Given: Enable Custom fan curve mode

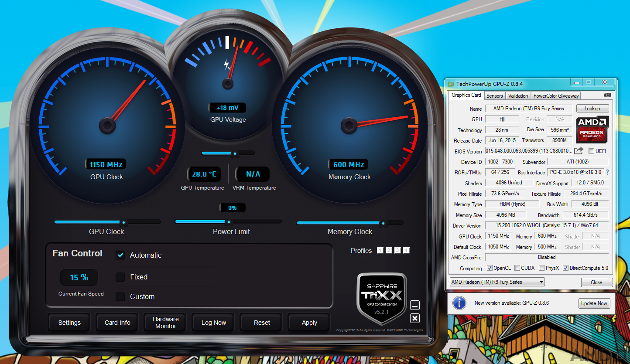Looking at the screenshot, I should (x=120, y=296).
